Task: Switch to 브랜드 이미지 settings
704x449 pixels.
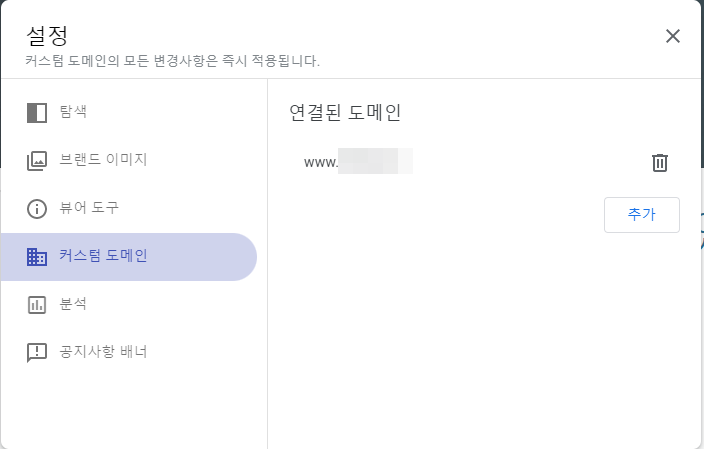Action: (129, 161)
